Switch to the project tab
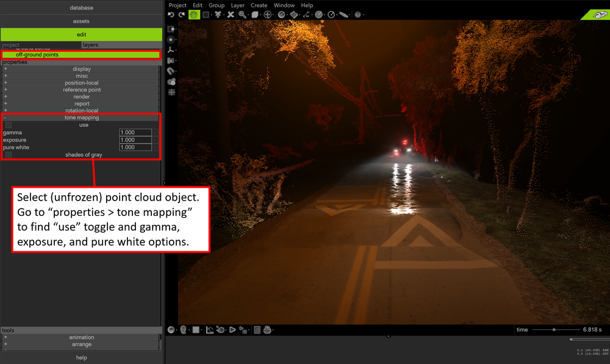 [x=41, y=45]
